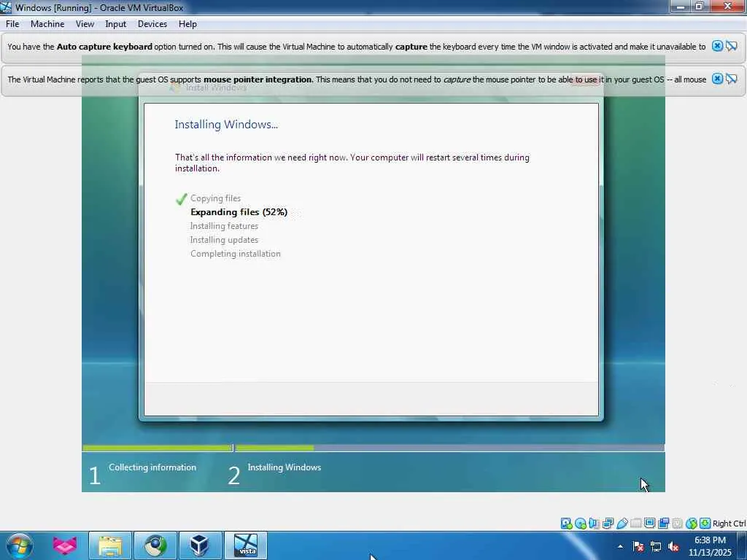The height and width of the screenshot is (560, 747).
Task: Click the greyed virtualization features indicator
Action: (677, 524)
